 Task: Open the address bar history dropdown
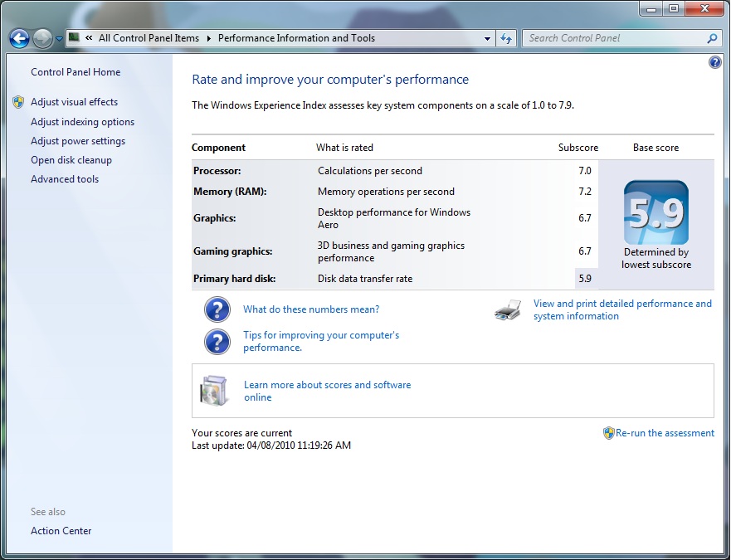[487, 38]
